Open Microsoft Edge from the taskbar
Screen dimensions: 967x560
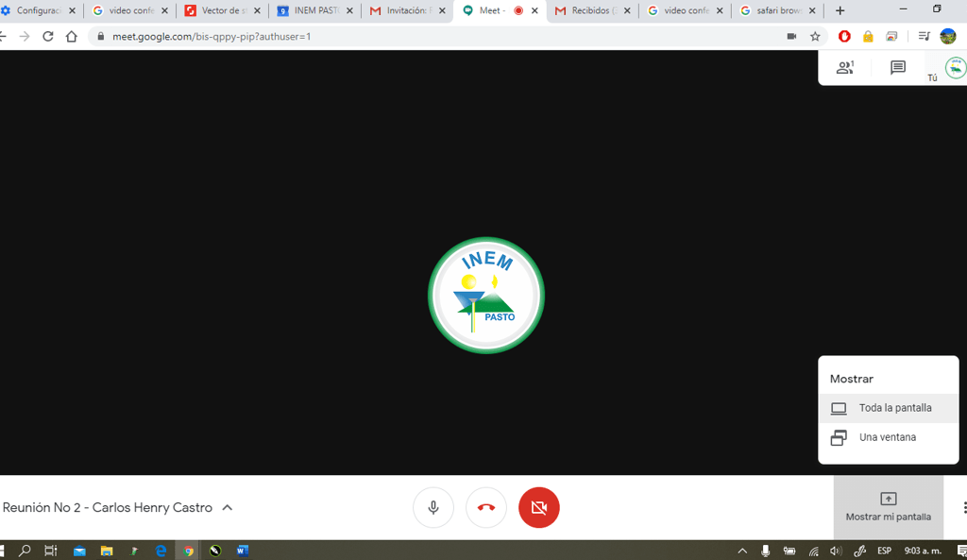point(161,551)
